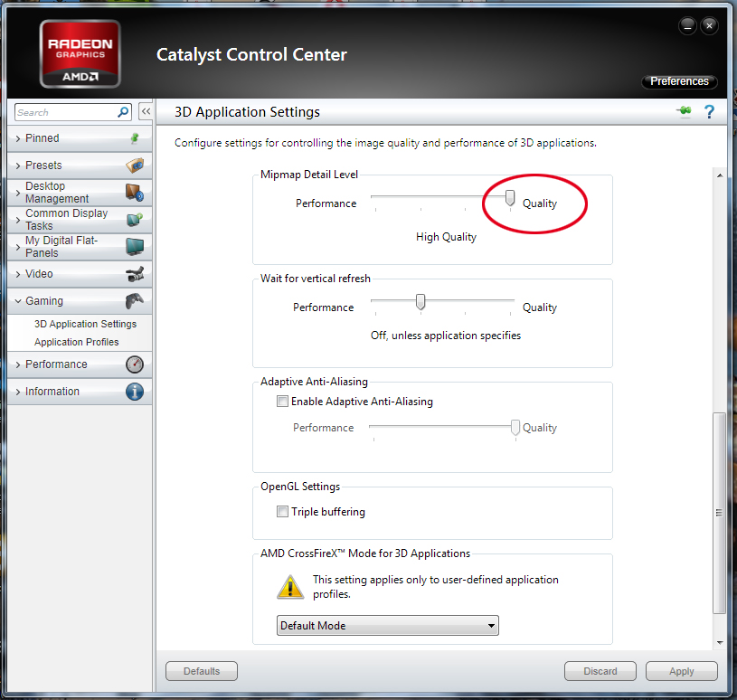Click the Defaults button
Viewport: 737px width, 700px height.
(x=202, y=671)
